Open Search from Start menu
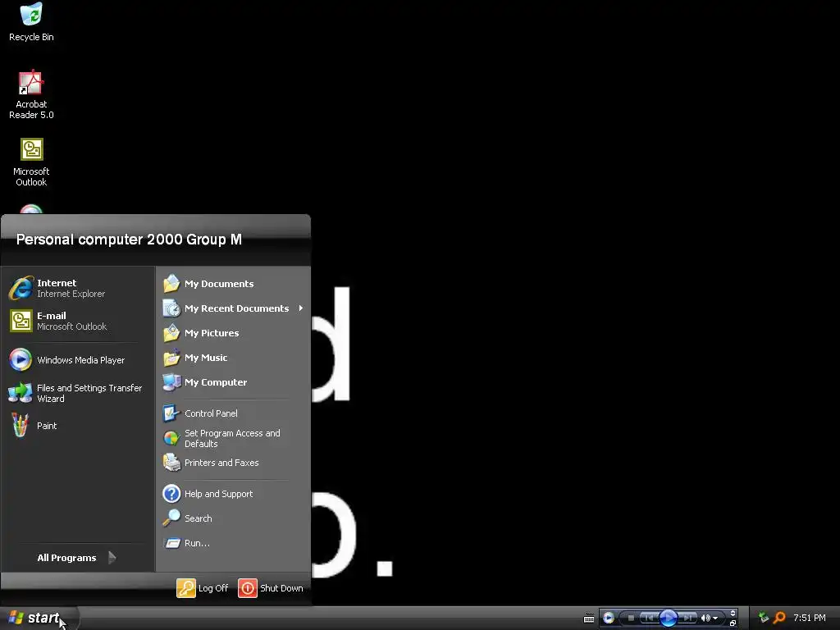 pos(234,518)
